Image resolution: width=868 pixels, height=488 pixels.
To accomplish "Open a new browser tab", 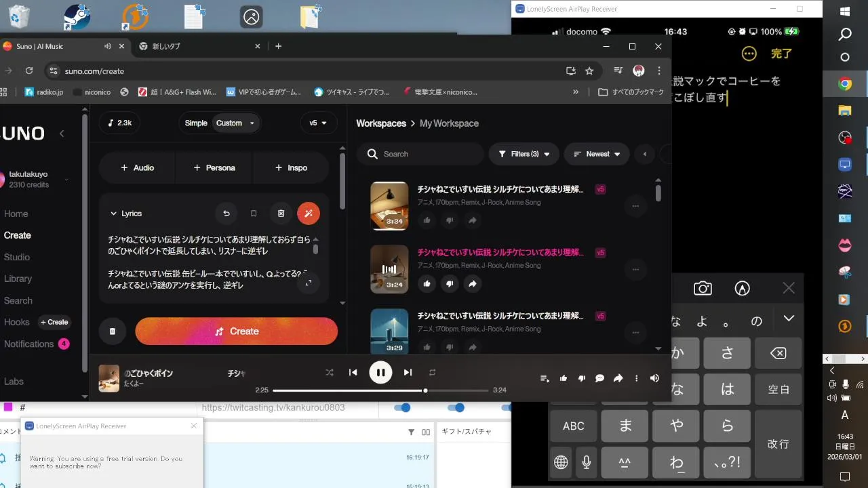I will pyautogui.click(x=278, y=46).
